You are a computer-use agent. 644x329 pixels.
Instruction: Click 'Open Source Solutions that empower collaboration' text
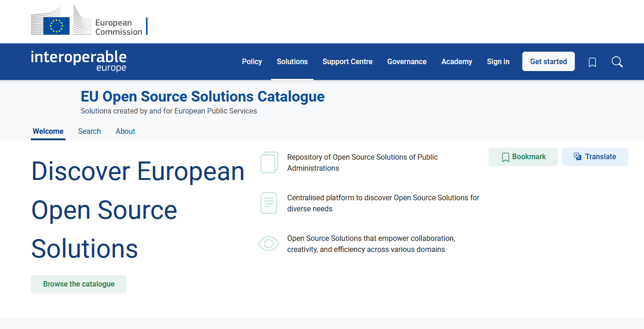pyautogui.click(x=371, y=244)
